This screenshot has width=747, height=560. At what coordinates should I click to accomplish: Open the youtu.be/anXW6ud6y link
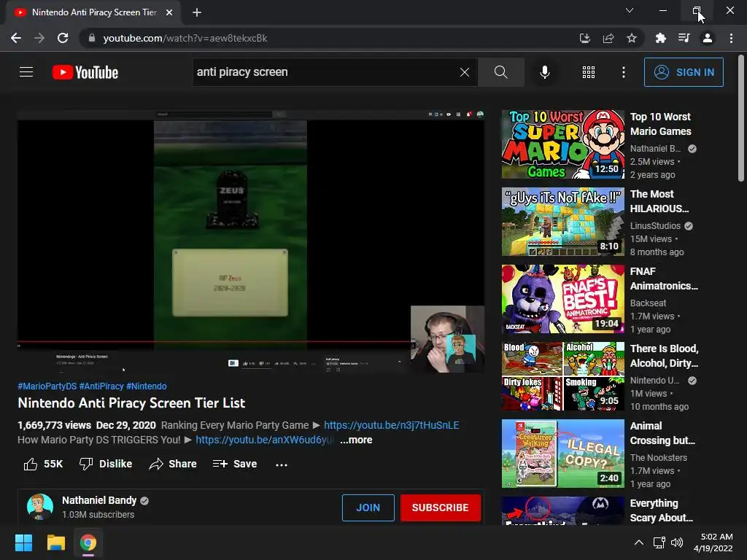point(265,440)
